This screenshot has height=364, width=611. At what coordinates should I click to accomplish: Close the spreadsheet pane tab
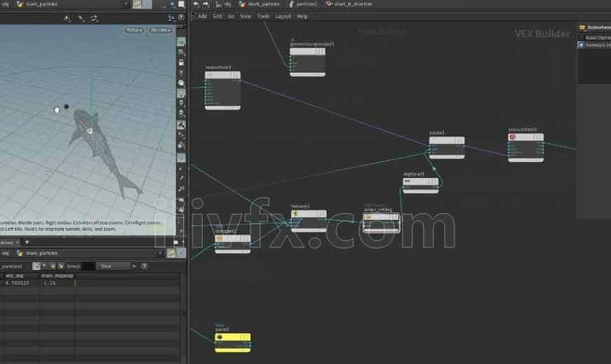pos(18,243)
